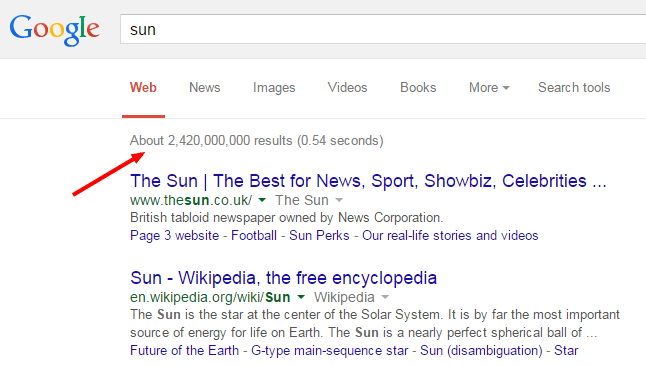Open the "Star" sitelink

click(566, 351)
